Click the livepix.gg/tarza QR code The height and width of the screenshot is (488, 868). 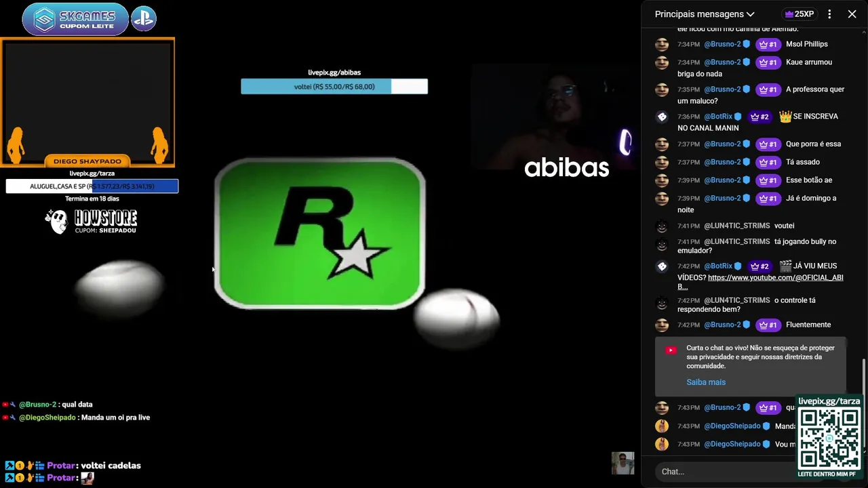[829, 438]
